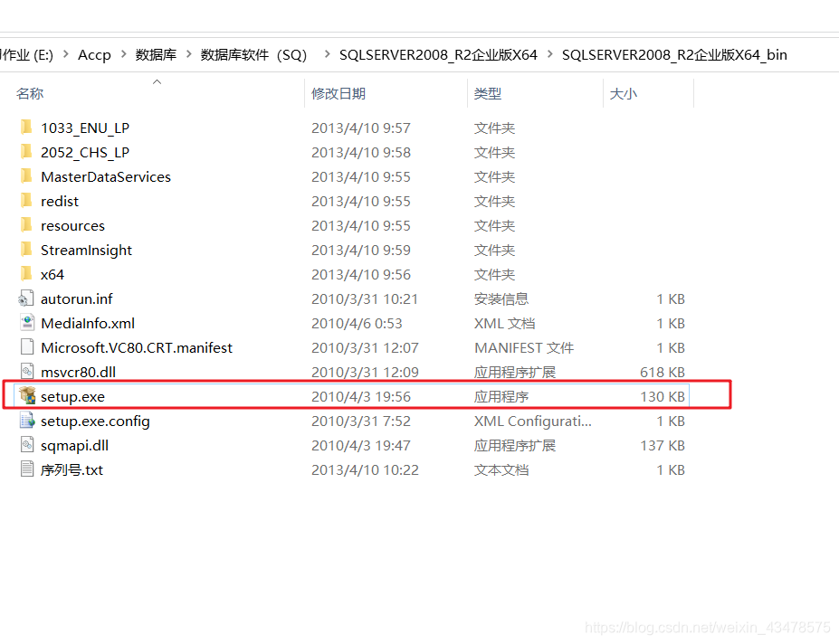Click the 130 KB size of setup.exe
This screenshot has height=644, width=839.
pyautogui.click(x=663, y=397)
